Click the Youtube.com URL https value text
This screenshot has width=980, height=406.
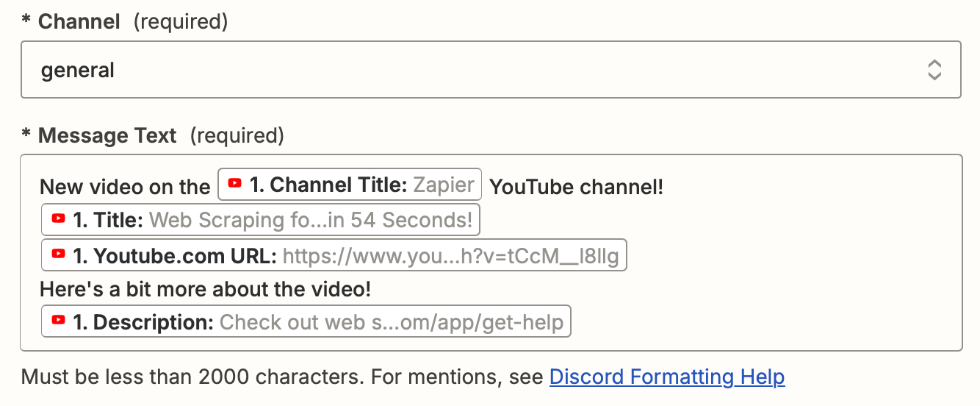[x=450, y=256]
